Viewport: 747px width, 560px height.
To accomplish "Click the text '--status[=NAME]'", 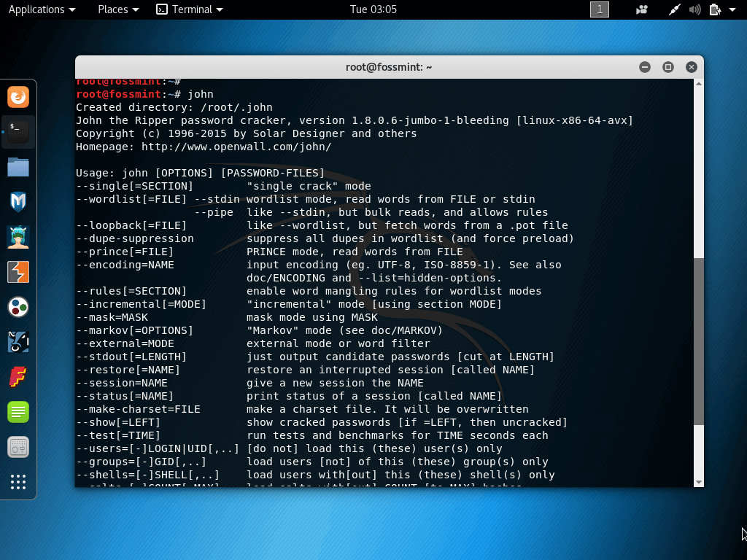I will pyautogui.click(x=124, y=396).
